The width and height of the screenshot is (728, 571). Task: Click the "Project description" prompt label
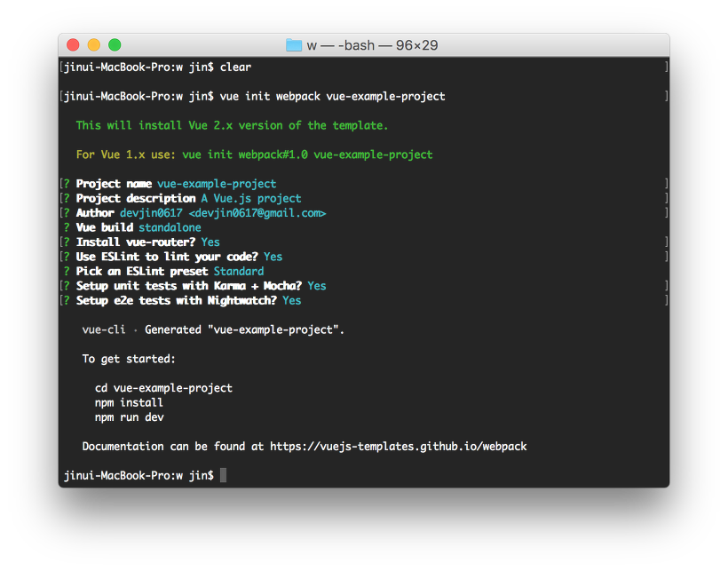136,198
